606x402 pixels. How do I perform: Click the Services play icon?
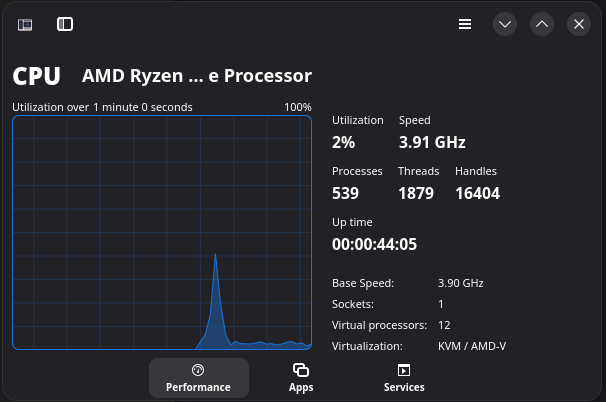404,370
